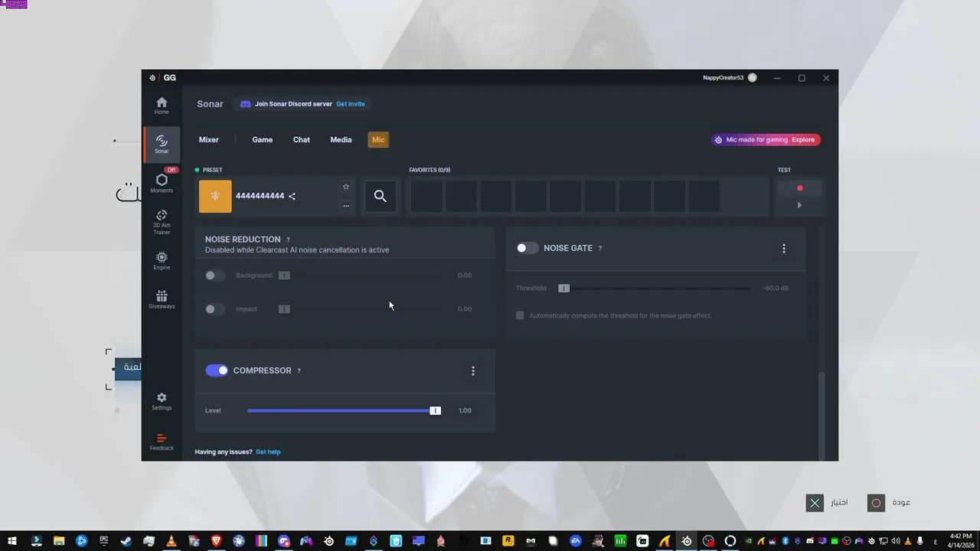Click Join Sonar Discord server text

click(x=293, y=104)
